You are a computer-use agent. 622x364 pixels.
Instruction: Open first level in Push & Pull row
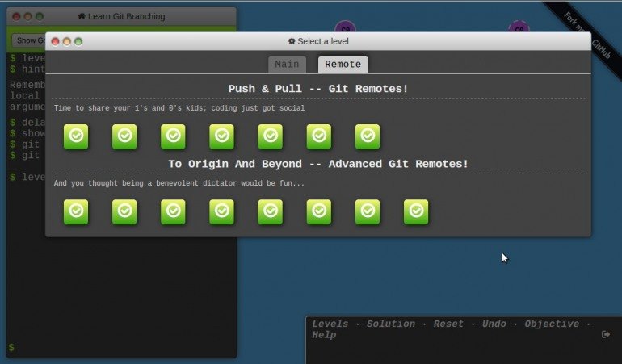click(76, 136)
